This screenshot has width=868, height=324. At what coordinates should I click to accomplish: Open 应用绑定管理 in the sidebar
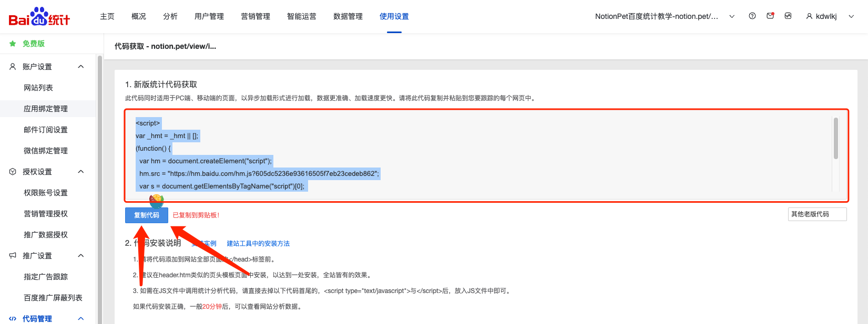[x=46, y=109]
